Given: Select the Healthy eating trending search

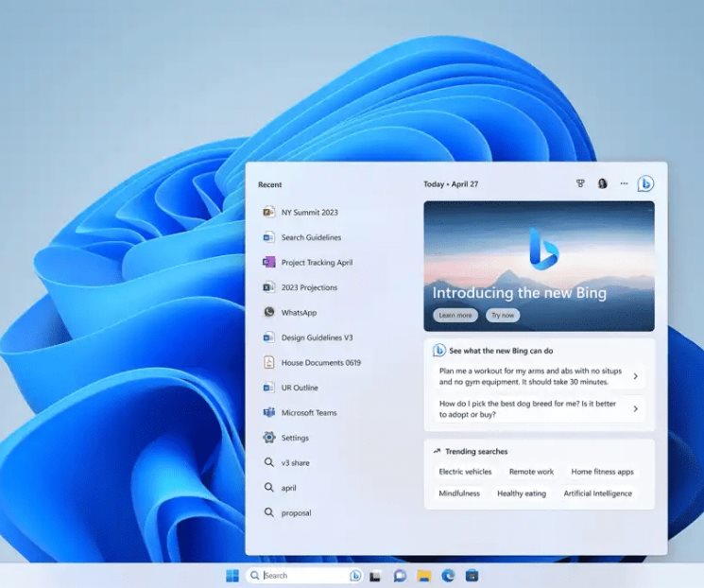Looking at the screenshot, I should point(522,493).
